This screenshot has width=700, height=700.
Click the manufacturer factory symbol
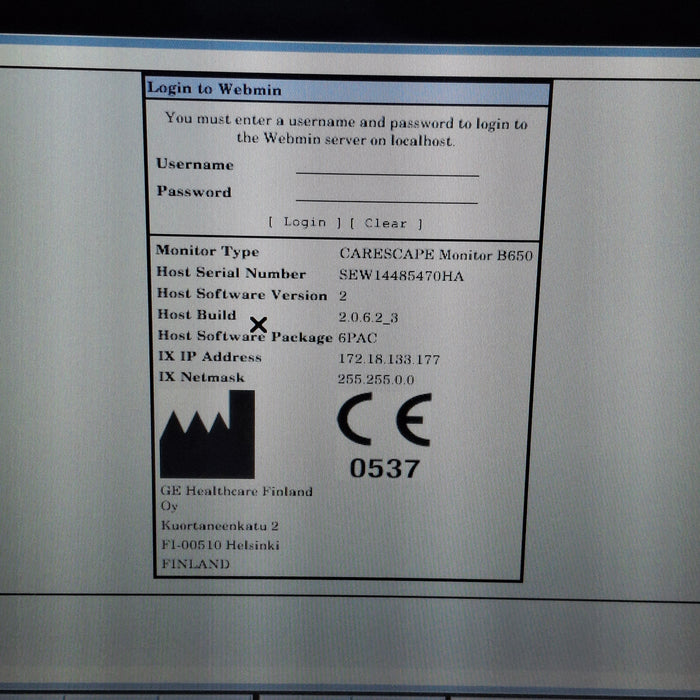pyautogui.click(x=208, y=434)
